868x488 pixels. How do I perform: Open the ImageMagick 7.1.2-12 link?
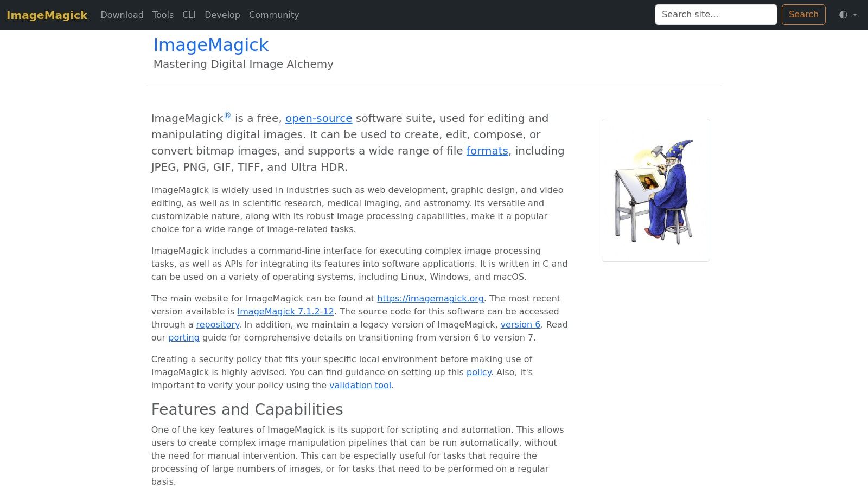click(x=285, y=311)
